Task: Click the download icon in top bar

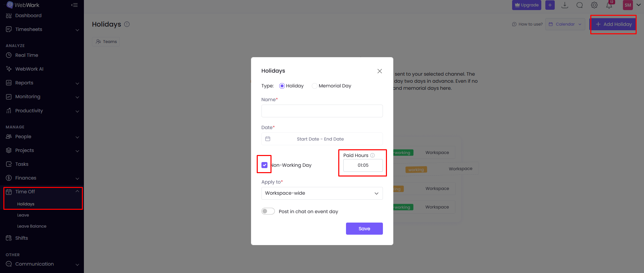Action: point(565,5)
